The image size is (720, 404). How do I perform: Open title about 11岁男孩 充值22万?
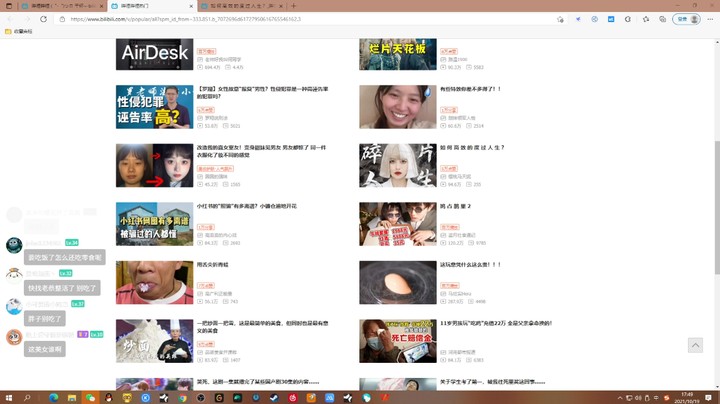click(496, 323)
